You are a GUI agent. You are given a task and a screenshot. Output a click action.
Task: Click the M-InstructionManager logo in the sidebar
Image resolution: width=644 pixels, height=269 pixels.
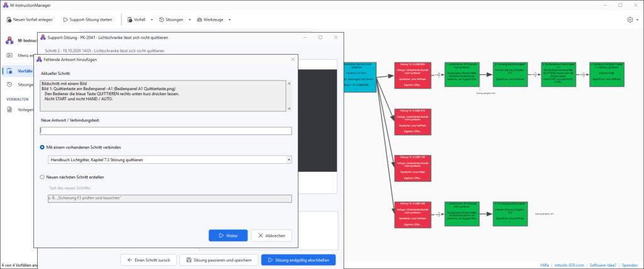point(9,41)
